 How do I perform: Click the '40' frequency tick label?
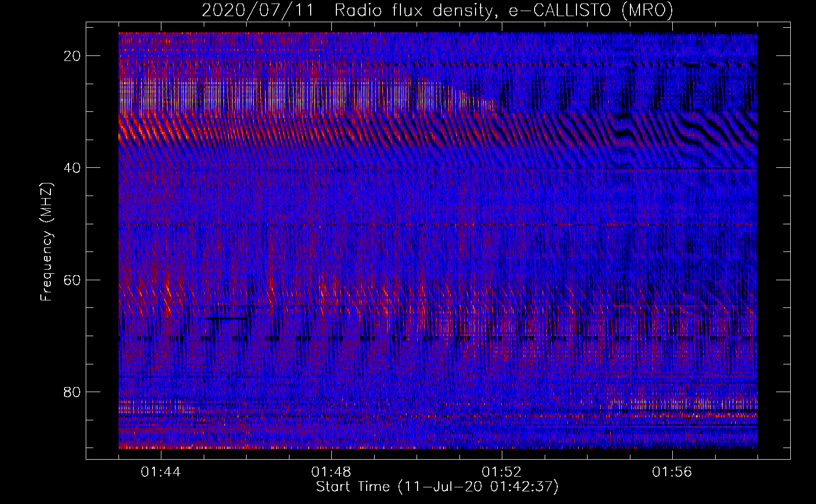[x=73, y=168]
